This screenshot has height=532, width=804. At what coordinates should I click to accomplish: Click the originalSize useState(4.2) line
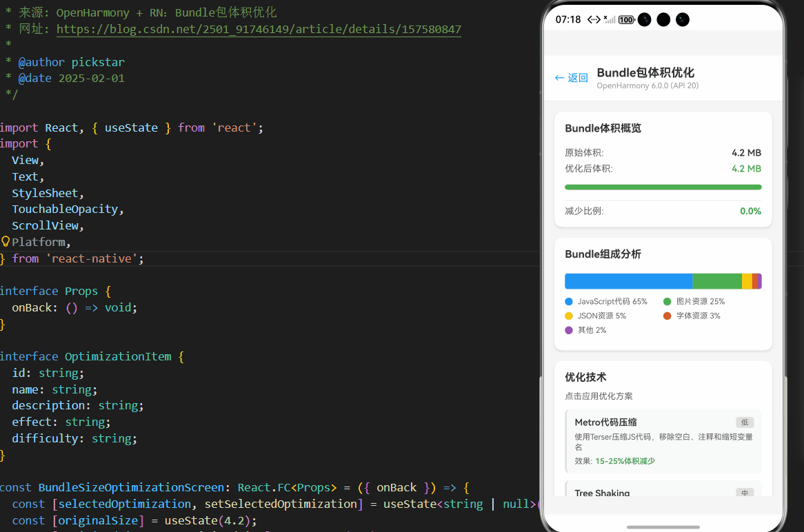click(x=134, y=521)
